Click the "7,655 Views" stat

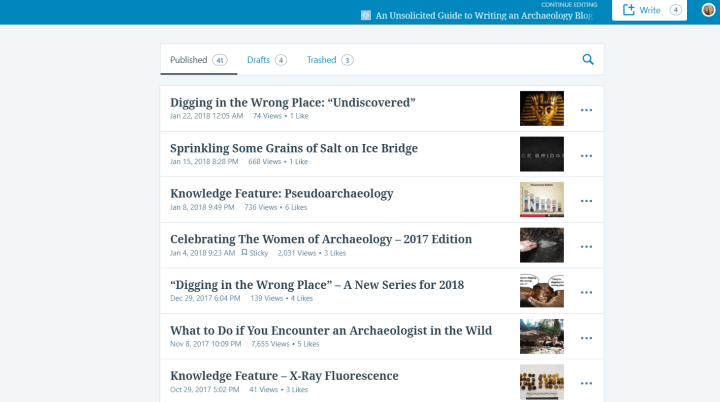click(270, 344)
